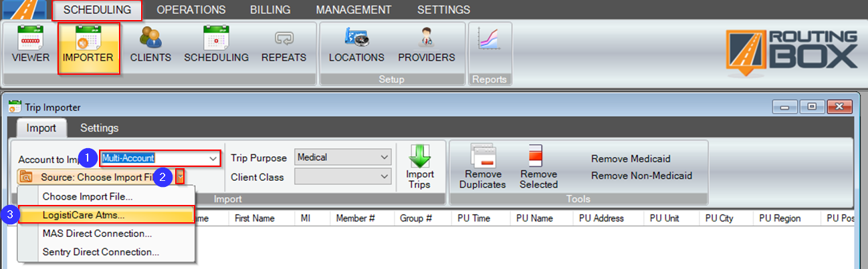
Task: Select the LogistiCare Atms menu entry
Action: [106, 215]
